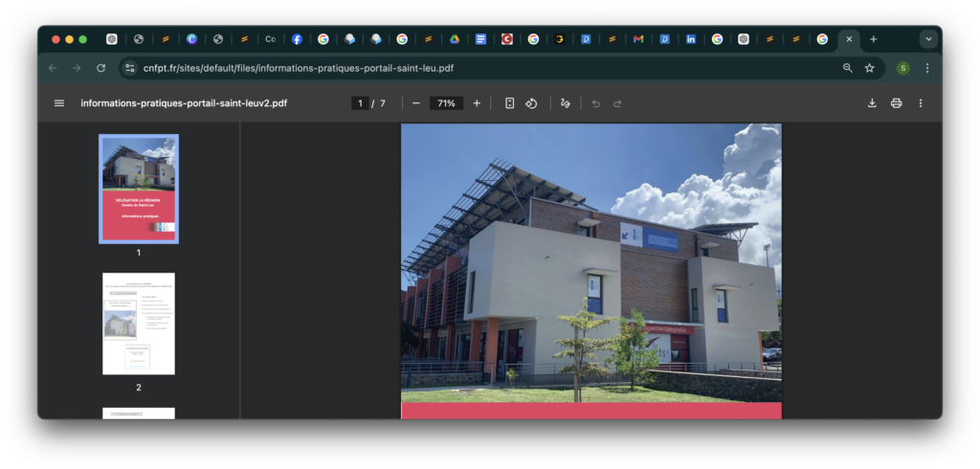Switch to the LinkedIn tab
The image size is (980, 469).
(690, 39)
